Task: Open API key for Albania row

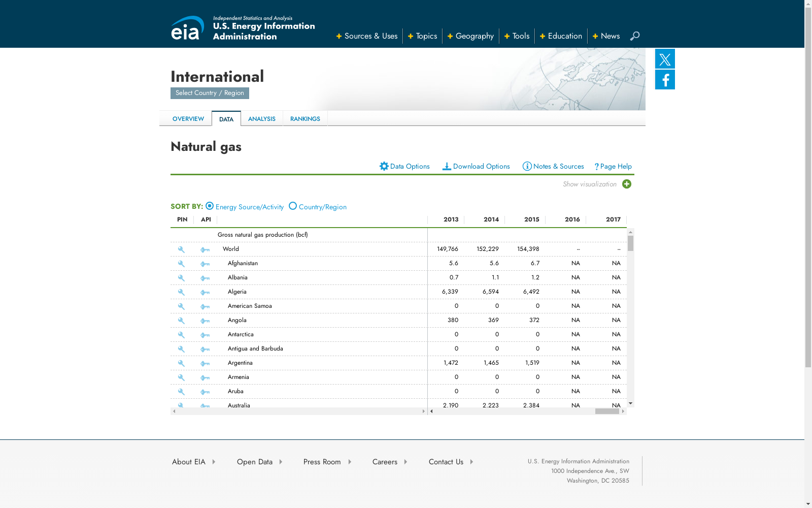Action: (205, 278)
